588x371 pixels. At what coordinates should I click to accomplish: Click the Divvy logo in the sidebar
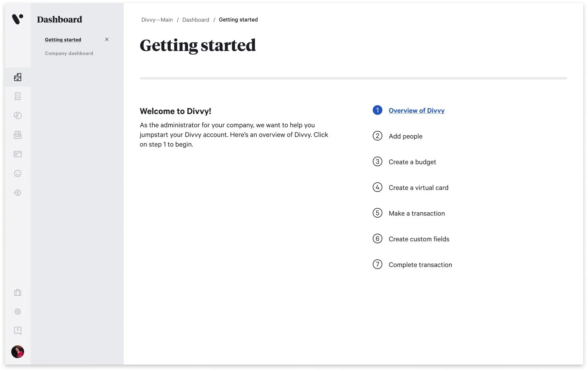coord(17,19)
